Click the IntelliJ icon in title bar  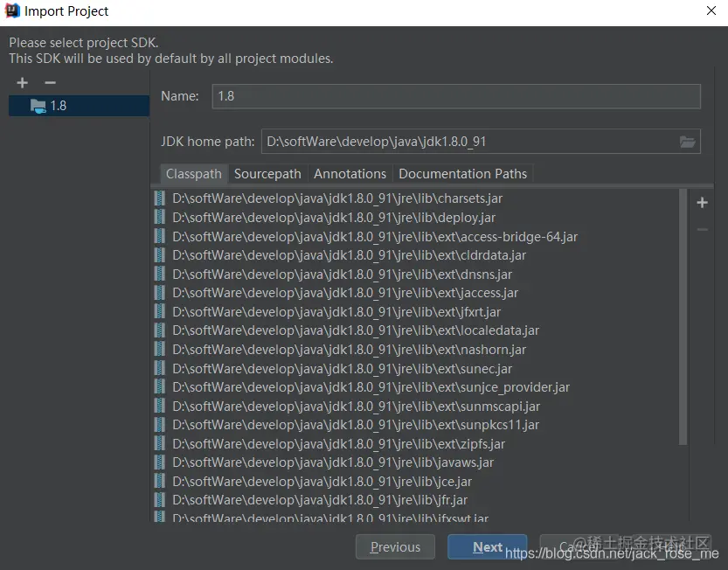click(12, 10)
